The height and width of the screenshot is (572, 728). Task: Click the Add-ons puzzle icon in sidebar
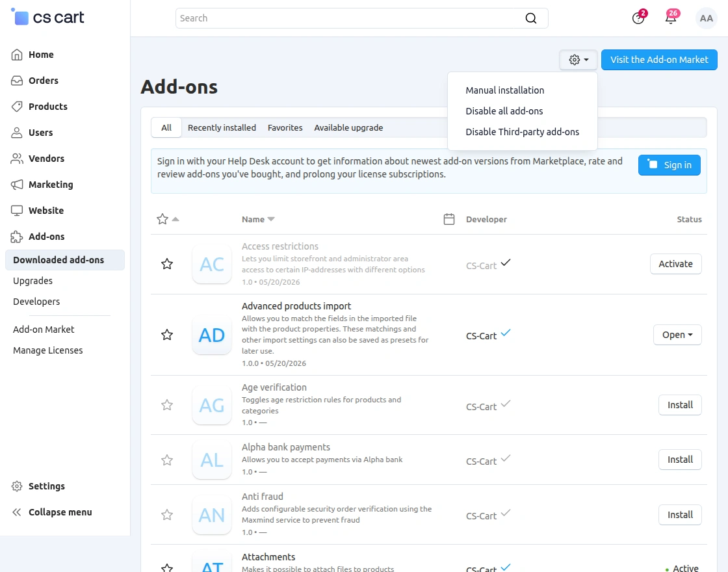(x=17, y=237)
